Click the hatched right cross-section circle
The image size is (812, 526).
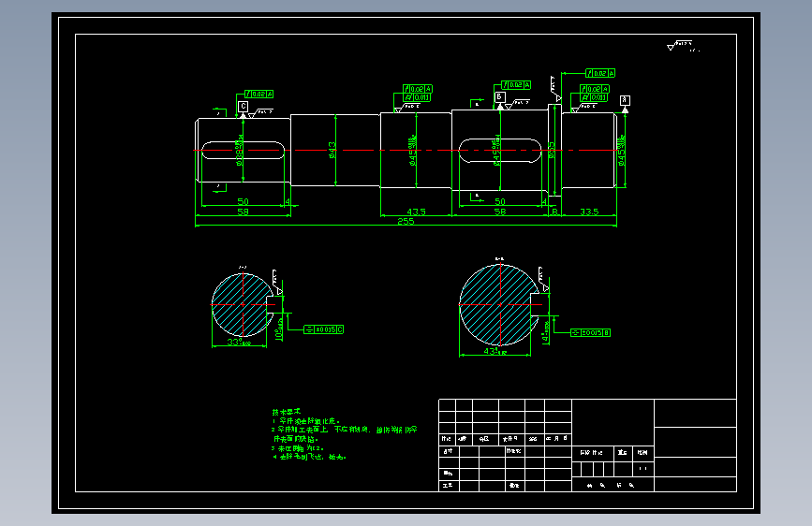[499, 305]
